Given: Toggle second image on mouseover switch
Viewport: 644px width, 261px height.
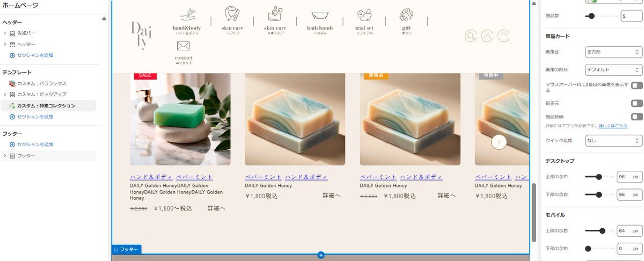Looking at the screenshot, I should 636,85.
